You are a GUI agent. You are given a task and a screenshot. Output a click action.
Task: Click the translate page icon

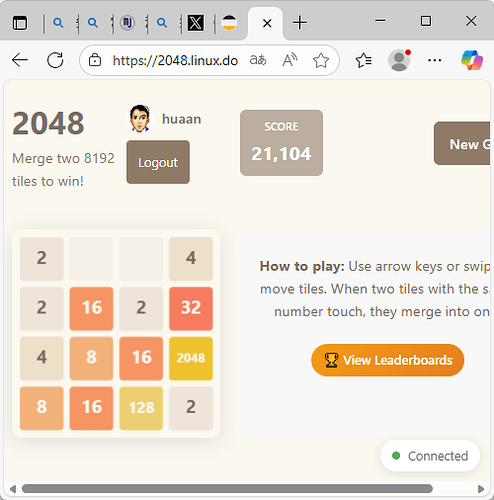pos(258,60)
